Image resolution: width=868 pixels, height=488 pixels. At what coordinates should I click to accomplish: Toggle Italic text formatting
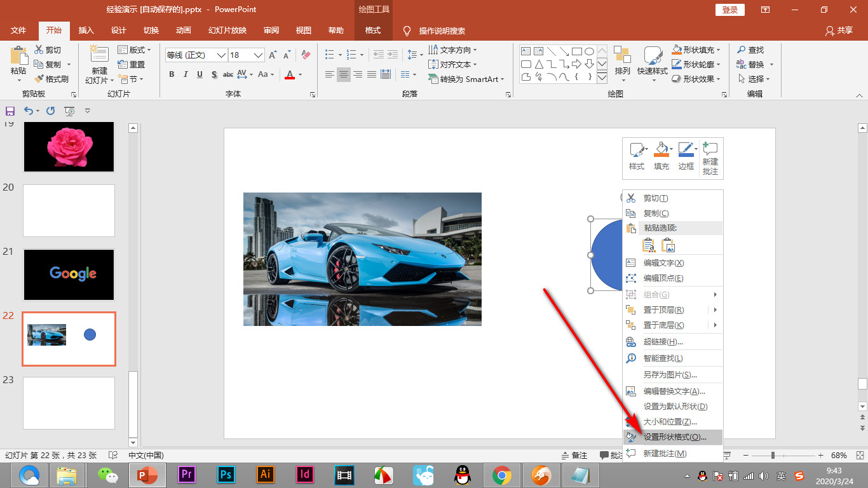[186, 74]
